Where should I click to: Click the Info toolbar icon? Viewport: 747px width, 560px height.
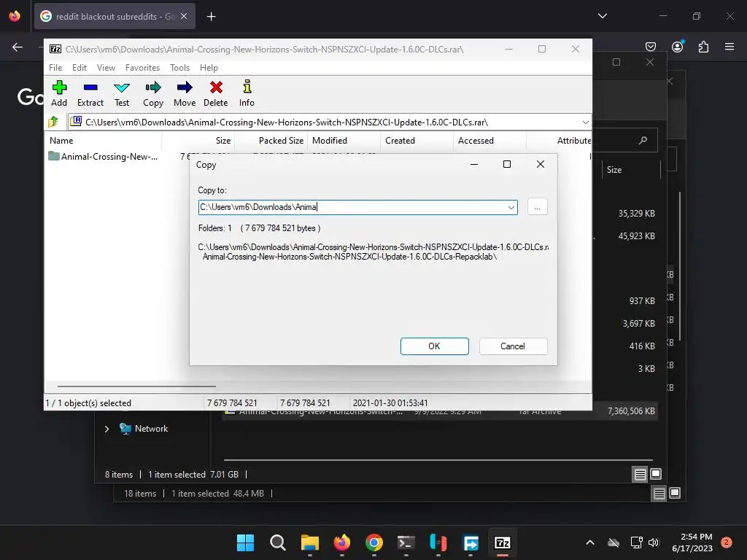click(247, 93)
